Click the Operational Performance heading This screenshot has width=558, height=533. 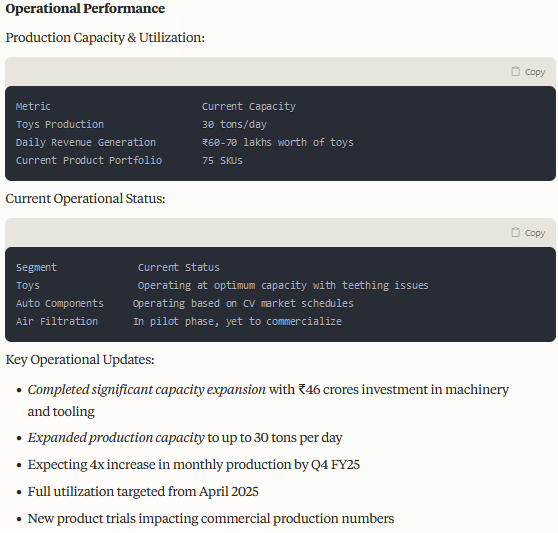click(85, 8)
